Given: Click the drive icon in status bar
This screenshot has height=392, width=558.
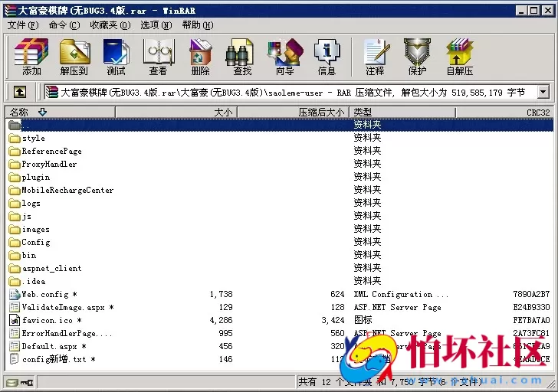Looking at the screenshot, I should coord(12,382).
